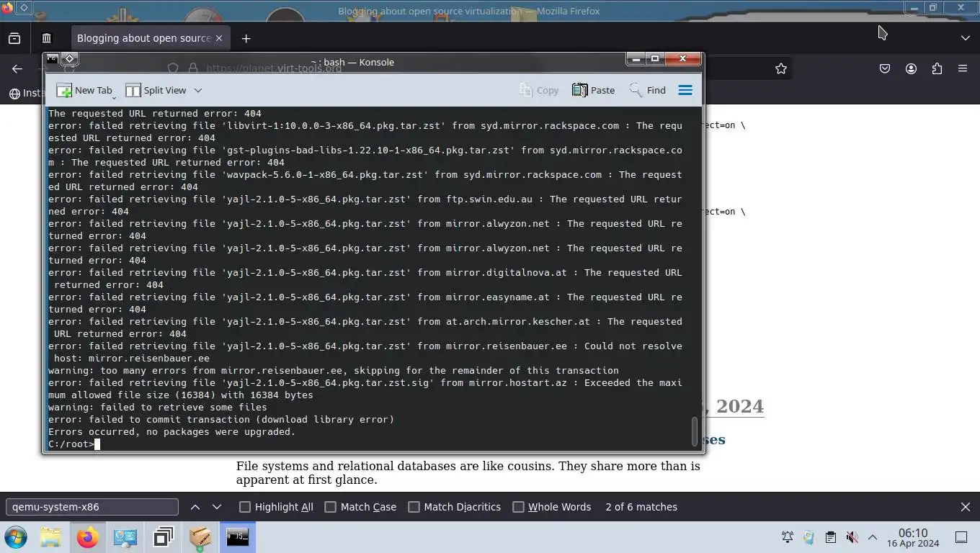Switch to Firefox in the taskbar
This screenshot has width=980, height=553.
tap(88, 537)
